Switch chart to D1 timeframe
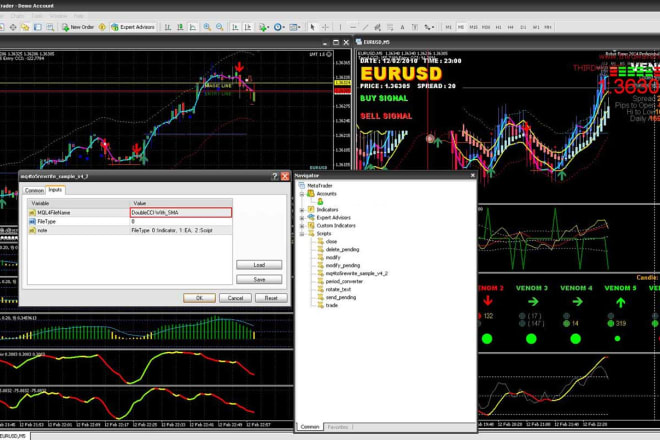 tap(523, 27)
